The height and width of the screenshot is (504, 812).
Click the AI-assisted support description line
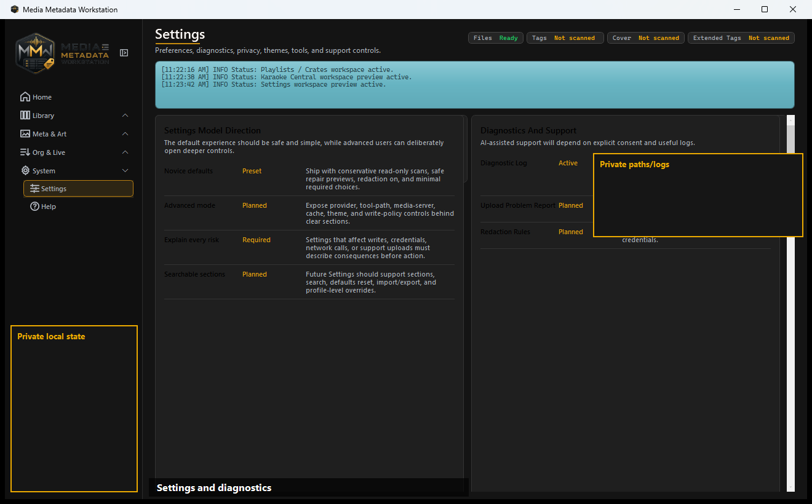pos(587,143)
